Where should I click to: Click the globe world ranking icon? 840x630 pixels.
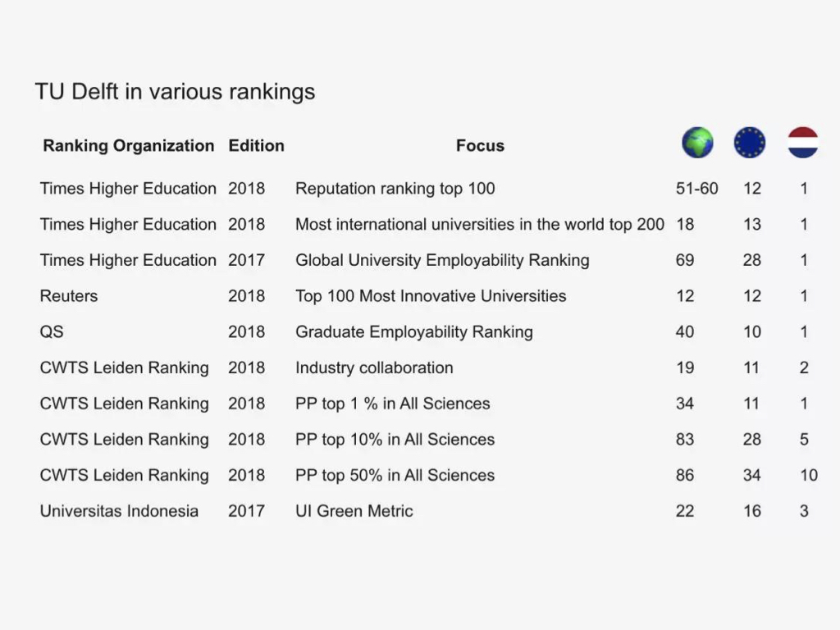click(697, 143)
